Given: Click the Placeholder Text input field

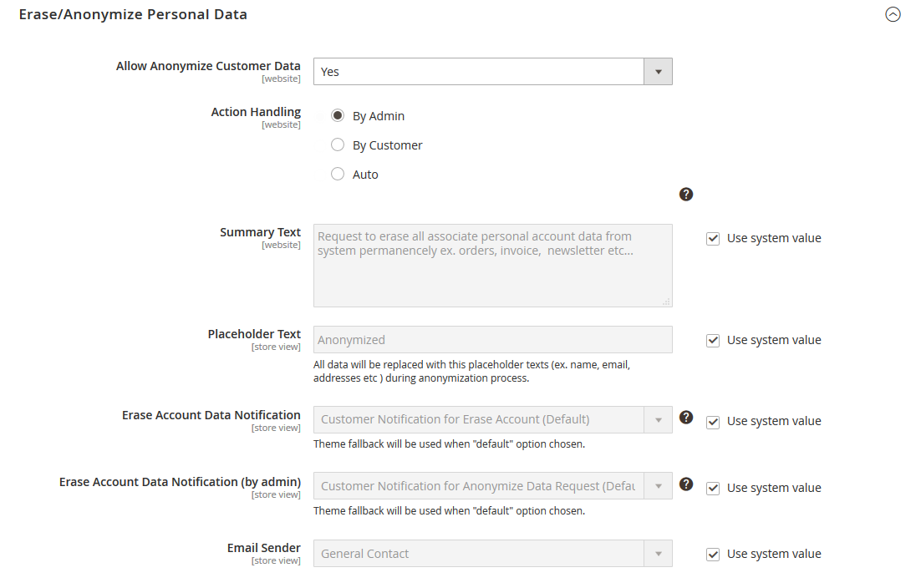Looking at the screenshot, I should [x=492, y=340].
